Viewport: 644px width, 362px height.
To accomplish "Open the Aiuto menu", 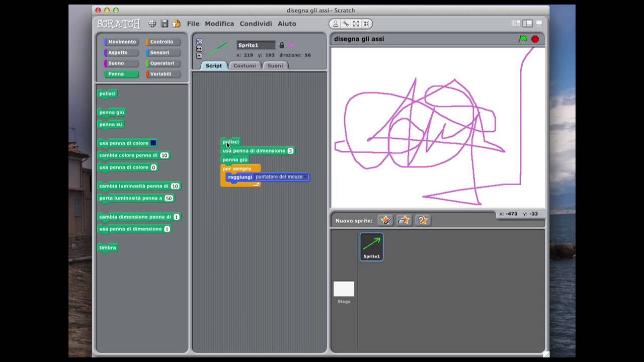I will pos(287,24).
